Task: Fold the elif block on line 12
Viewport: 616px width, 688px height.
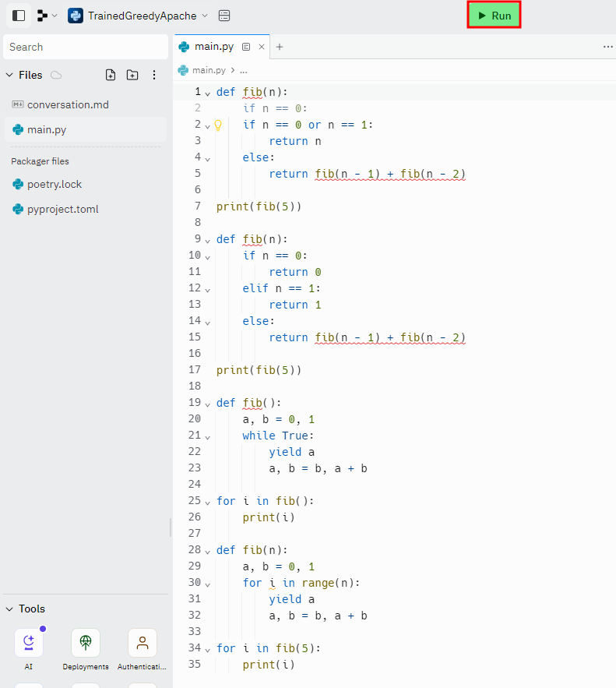Action: tap(207, 290)
